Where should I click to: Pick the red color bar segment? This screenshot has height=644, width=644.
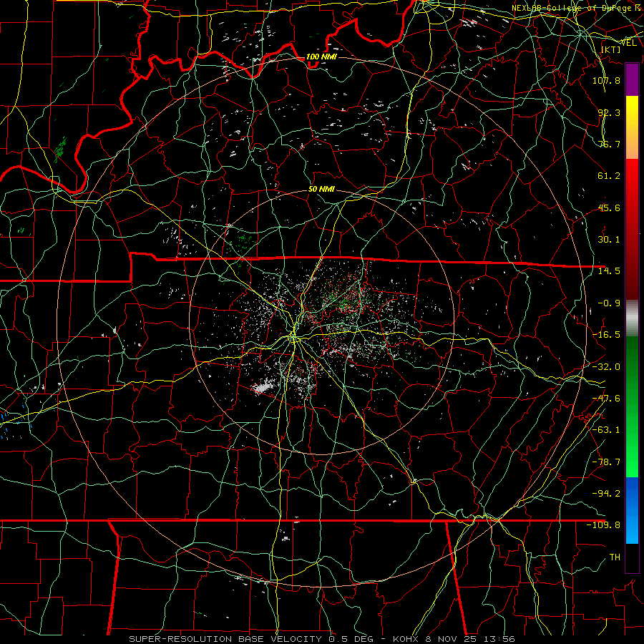632,229
